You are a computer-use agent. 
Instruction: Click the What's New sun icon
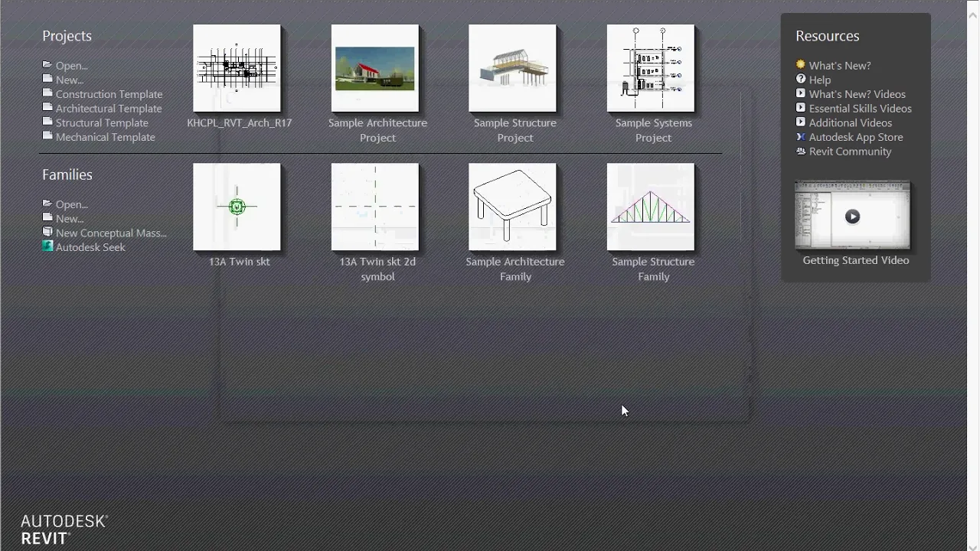coord(801,65)
